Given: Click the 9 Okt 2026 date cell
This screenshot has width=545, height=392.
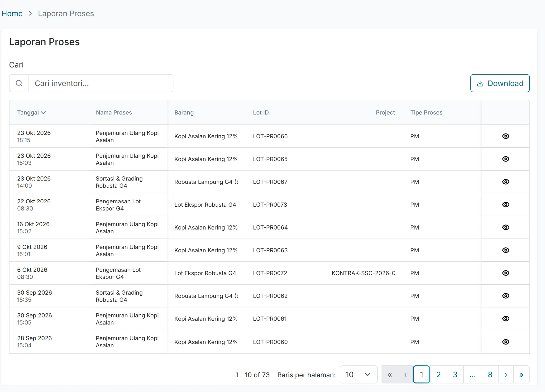Looking at the screenshot, I should (32, 250).
